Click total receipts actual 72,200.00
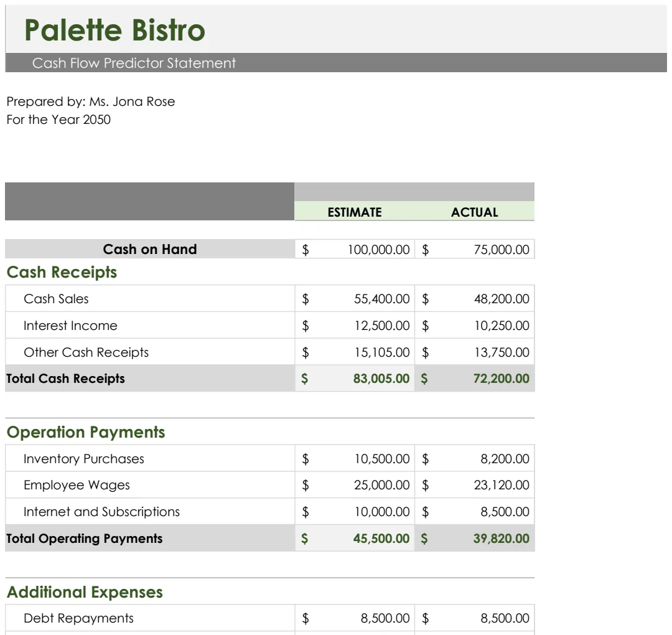This screenshot has height=635, width=672. pyautogui.click(x=474, y=378)
